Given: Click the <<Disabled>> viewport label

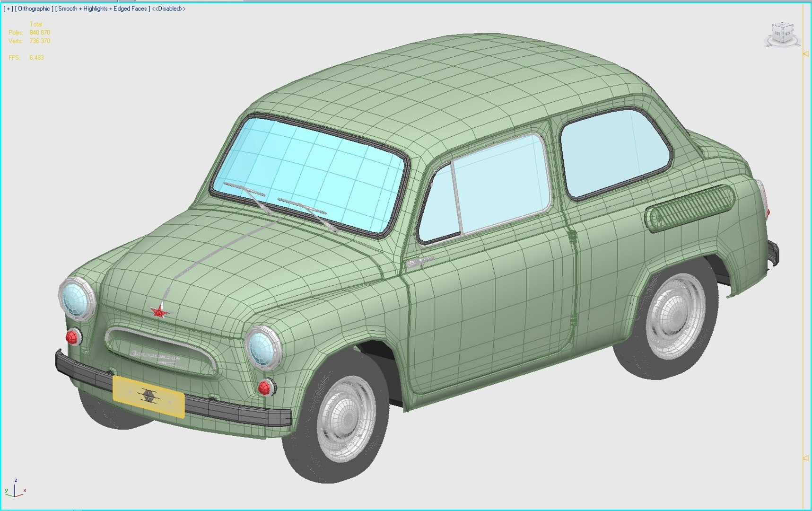Looking at the screenshot, I should 169,9.
